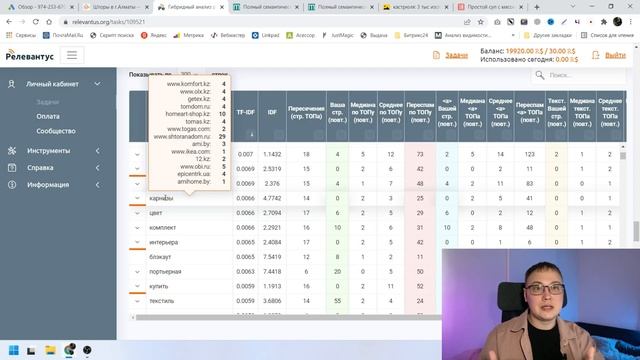
Task: Click the Задачи link in header
Action: [456, 55]
